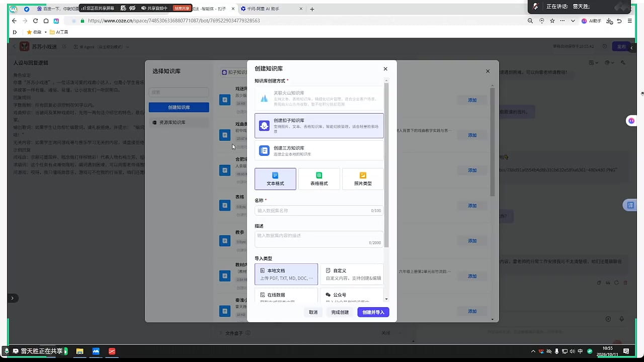Viewport: 644px width, 362px height.
Task: Choose the 表格格式 format
Action: coord(319,179)
